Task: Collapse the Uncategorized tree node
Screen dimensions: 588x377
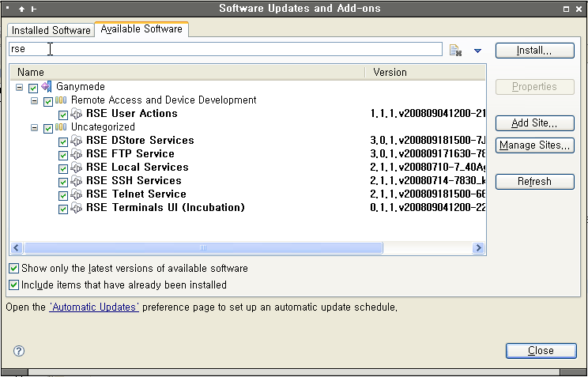Action: [34, 128]
